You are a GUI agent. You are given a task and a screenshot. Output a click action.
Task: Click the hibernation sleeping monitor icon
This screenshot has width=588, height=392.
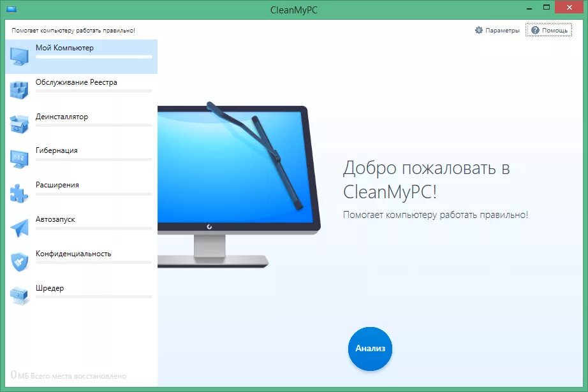pyautogui.click(x=19, y=159)
